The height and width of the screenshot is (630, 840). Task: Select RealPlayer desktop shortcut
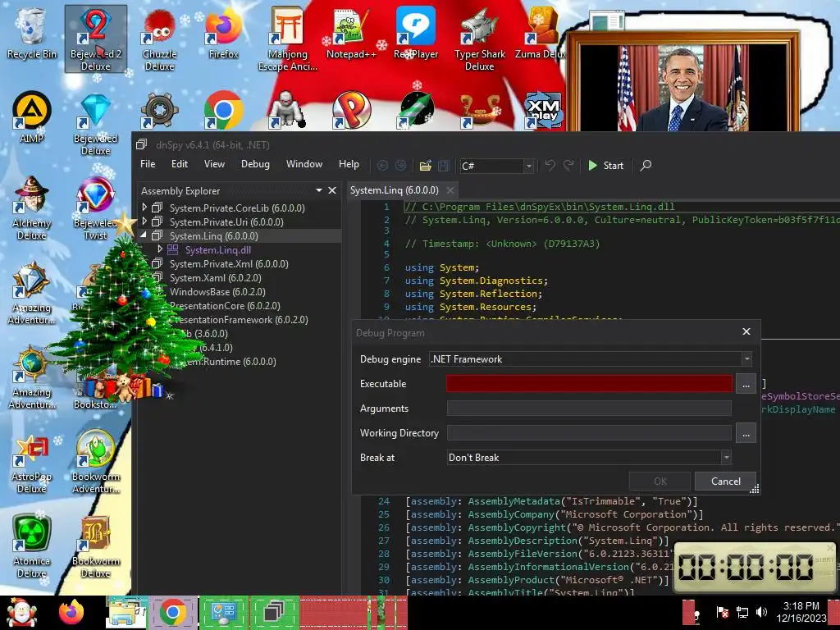416,33
